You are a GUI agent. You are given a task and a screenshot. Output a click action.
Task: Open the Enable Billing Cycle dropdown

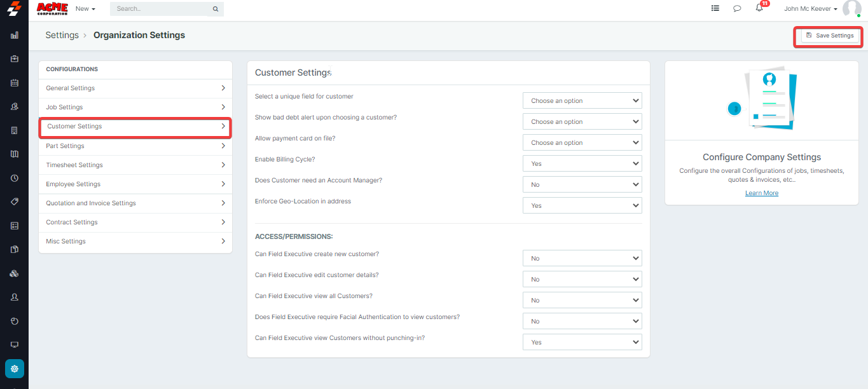582,163
